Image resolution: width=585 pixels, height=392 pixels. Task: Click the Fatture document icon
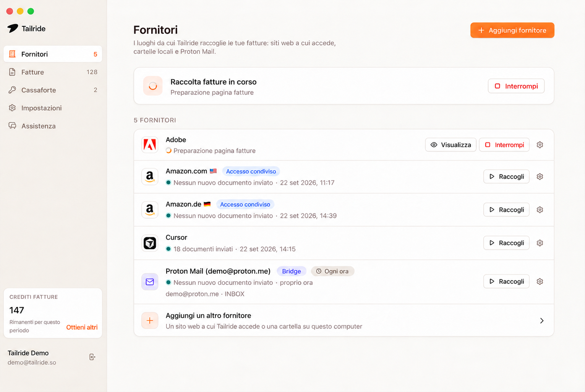click(x=12, y=72)
